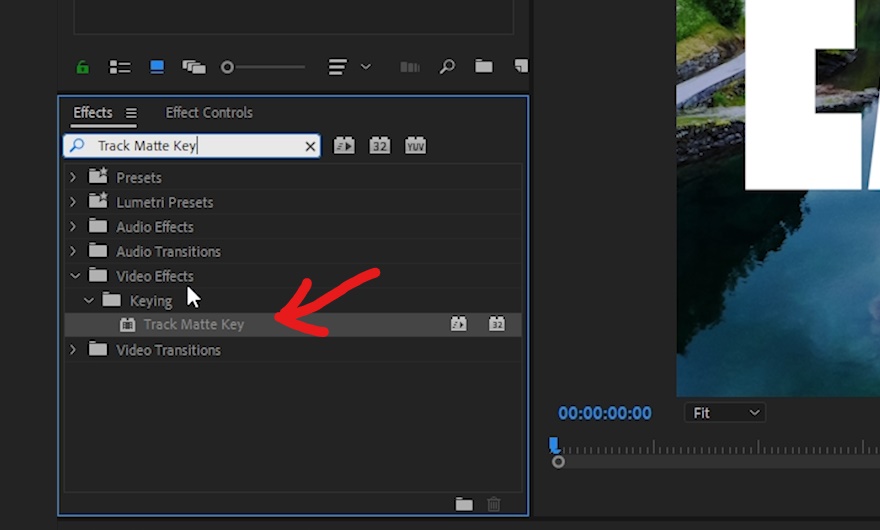Click the 00:00:00:00 timecode

(x=605, y=413)
